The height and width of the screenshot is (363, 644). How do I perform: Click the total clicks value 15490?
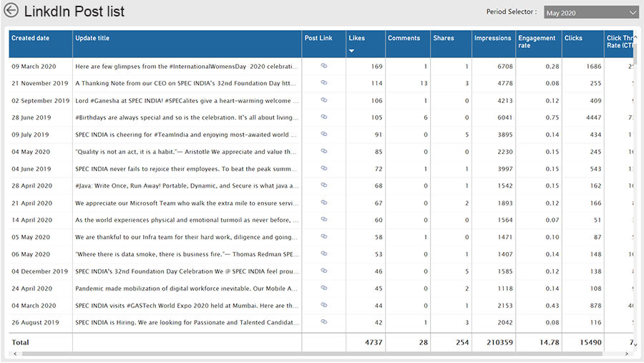[x=590, y=342]
